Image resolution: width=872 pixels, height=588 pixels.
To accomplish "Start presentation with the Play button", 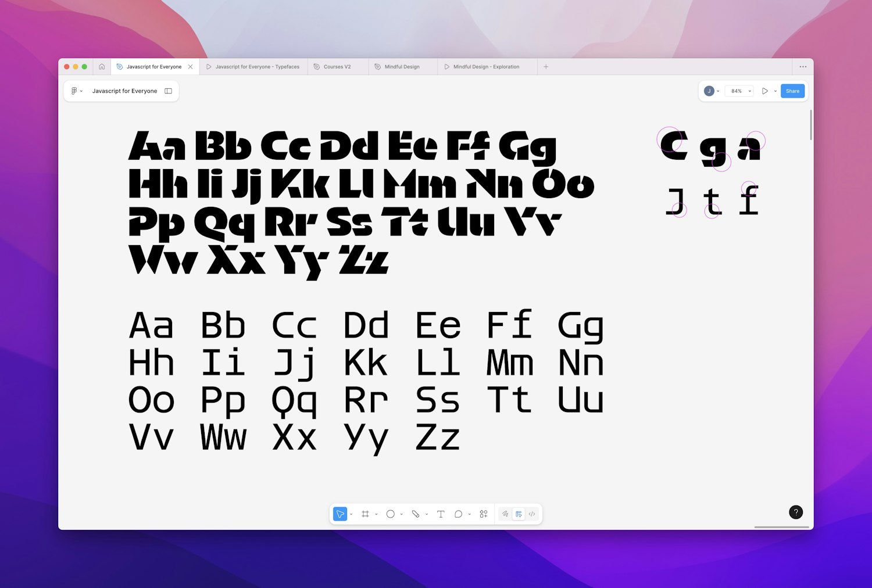I will pyautogui.click(x=766, y=91).
